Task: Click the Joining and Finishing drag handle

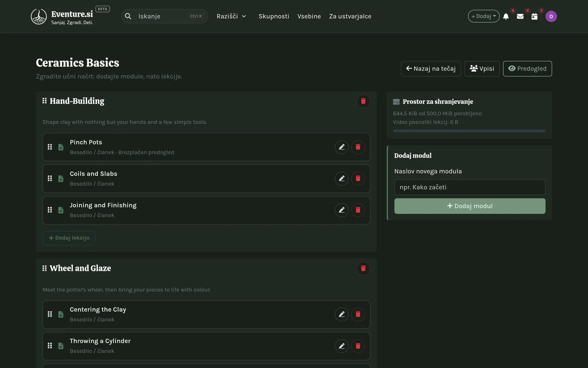Action: coord(50,210)
